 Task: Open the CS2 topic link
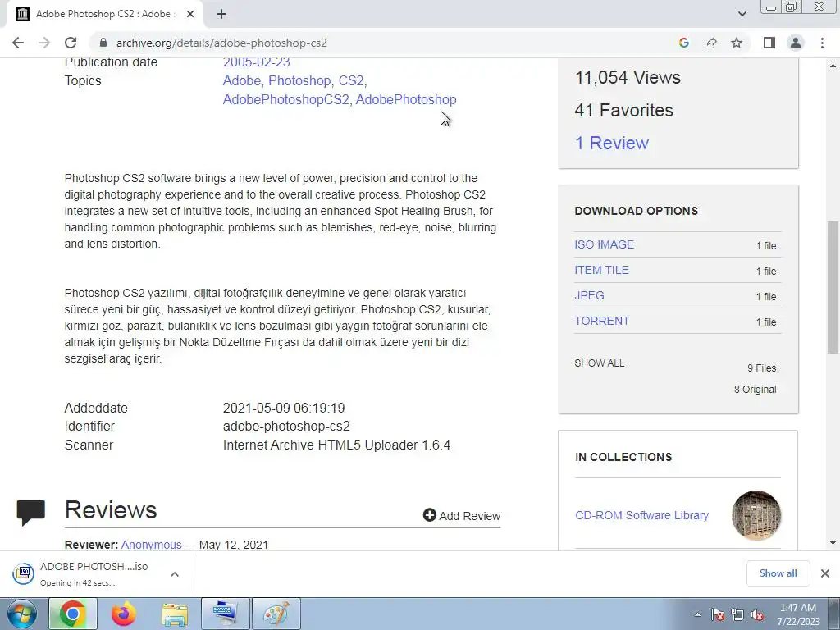click(x=351, y=81)
